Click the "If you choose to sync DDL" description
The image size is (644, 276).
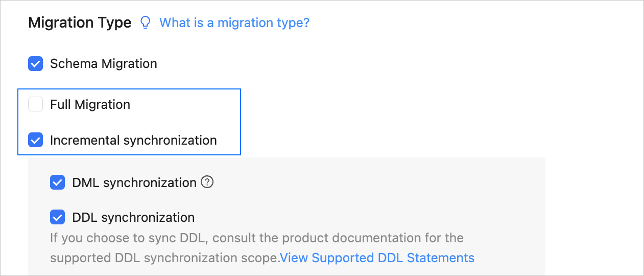256,238
